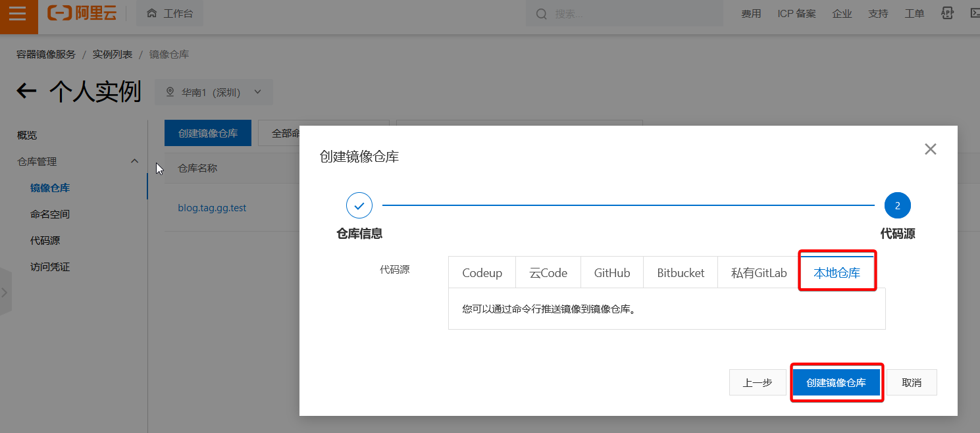This screenshot has height=433, width=980.
Task: Click the API icon in top bar
Action: pos(947,13)
